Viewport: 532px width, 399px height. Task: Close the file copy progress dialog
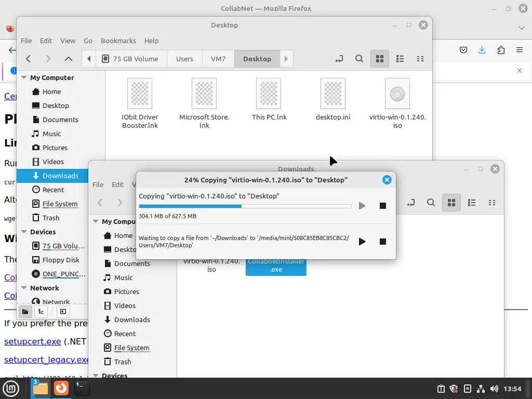click(x=387, y=180)
